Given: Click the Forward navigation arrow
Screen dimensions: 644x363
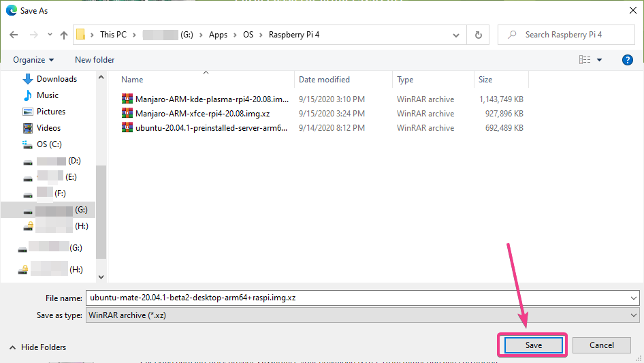Looking at the screenshot, I should tap(33, 35).
